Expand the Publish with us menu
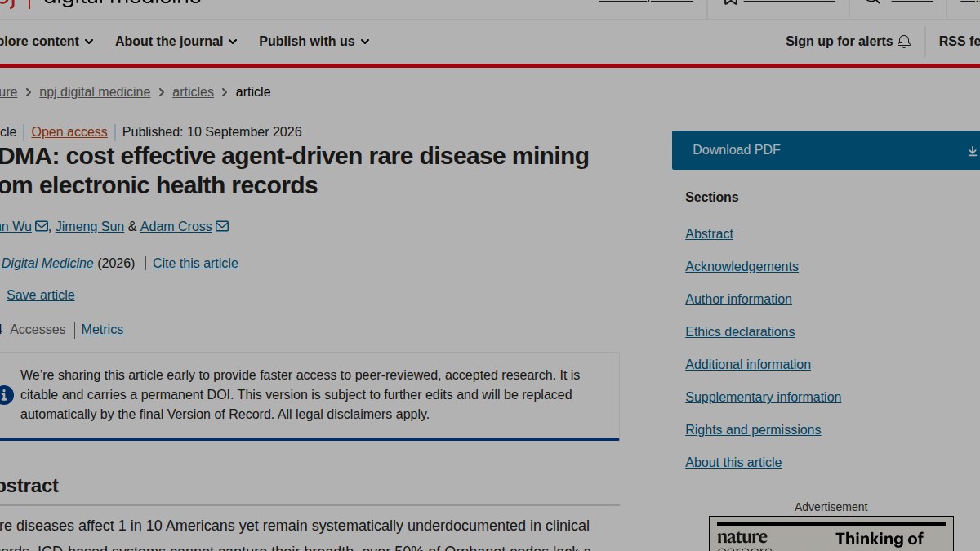 point(314,42)
